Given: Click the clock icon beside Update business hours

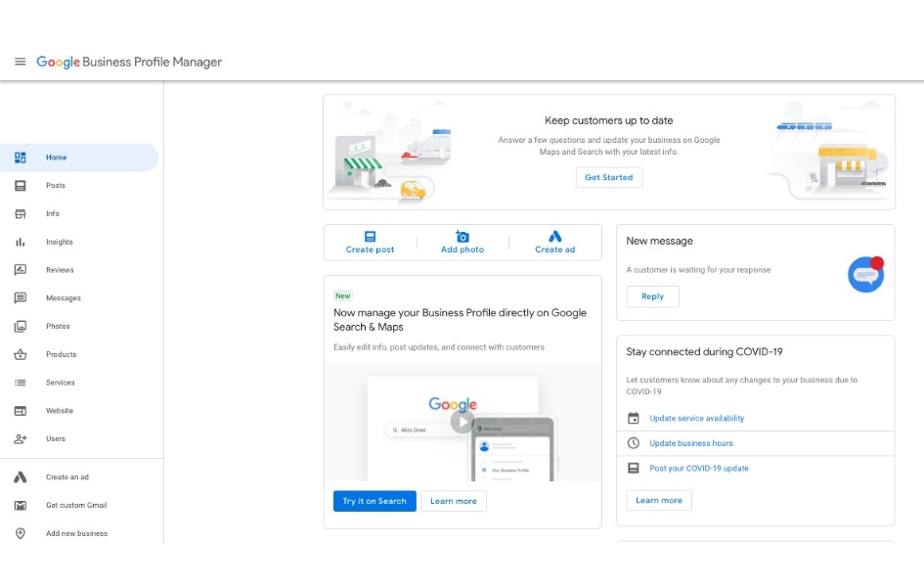Looking at the screenshot, I should click(x=634, y=443).
